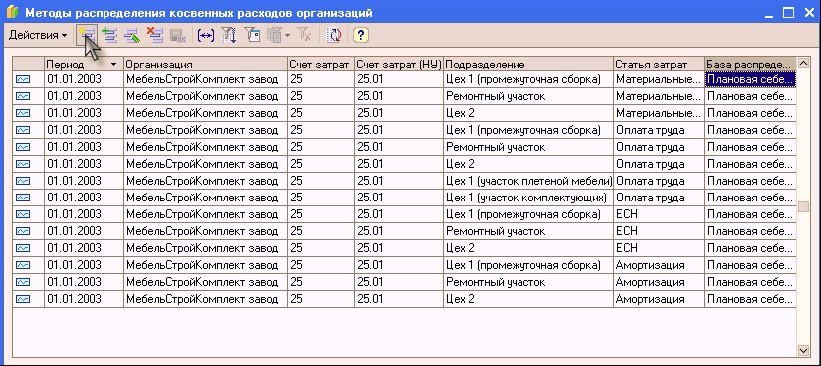The width and height of the screenshot is (821, 366).
Task: Click scrollbar up arrow of the list
Action: [x=803, y=63]
